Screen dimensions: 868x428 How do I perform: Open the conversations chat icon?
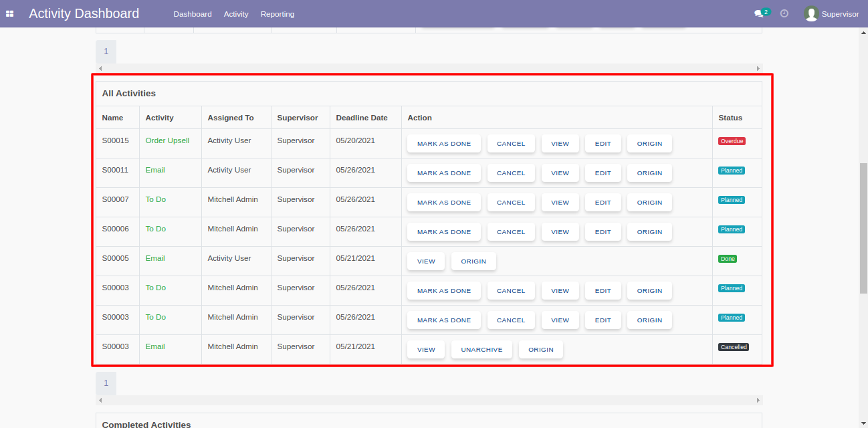[759, 13]
